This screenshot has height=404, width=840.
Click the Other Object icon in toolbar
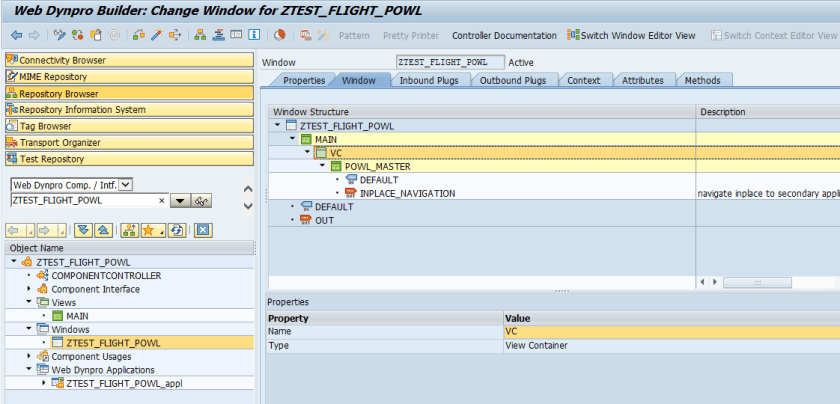[x=96, y=35]
